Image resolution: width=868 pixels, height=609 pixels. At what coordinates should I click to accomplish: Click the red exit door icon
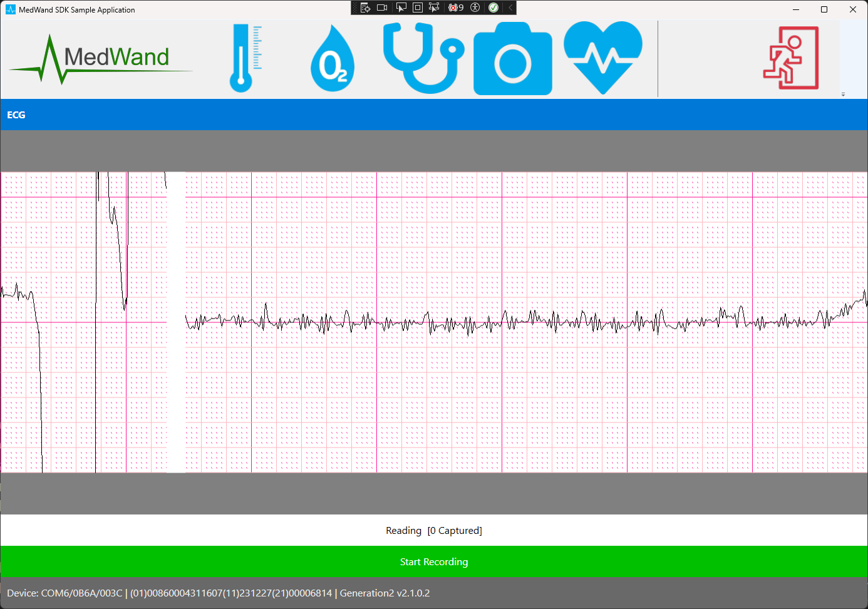coord(790,58)
